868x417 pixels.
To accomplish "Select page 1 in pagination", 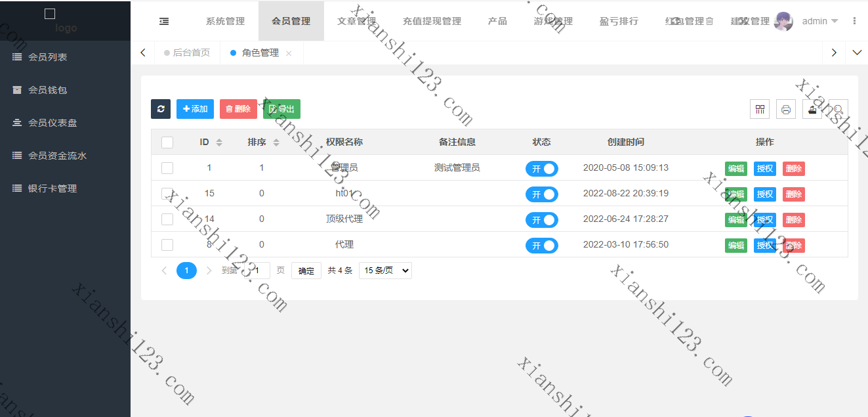I will click(186, 270).
